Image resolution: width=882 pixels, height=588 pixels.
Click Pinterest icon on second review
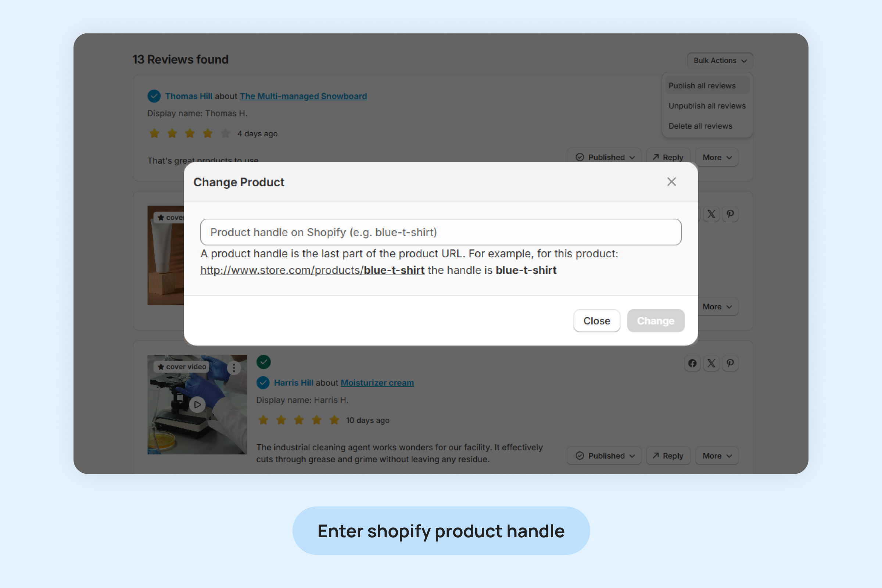click(x=730, y=214)
